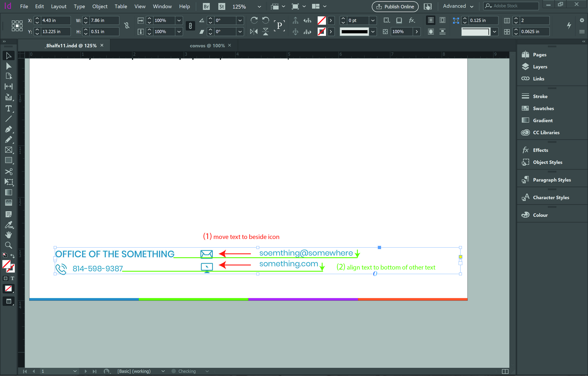The width and height of the screenshot is (588, 376).
Task: Switch to the convos @ 100% tab
Action: 207,45
